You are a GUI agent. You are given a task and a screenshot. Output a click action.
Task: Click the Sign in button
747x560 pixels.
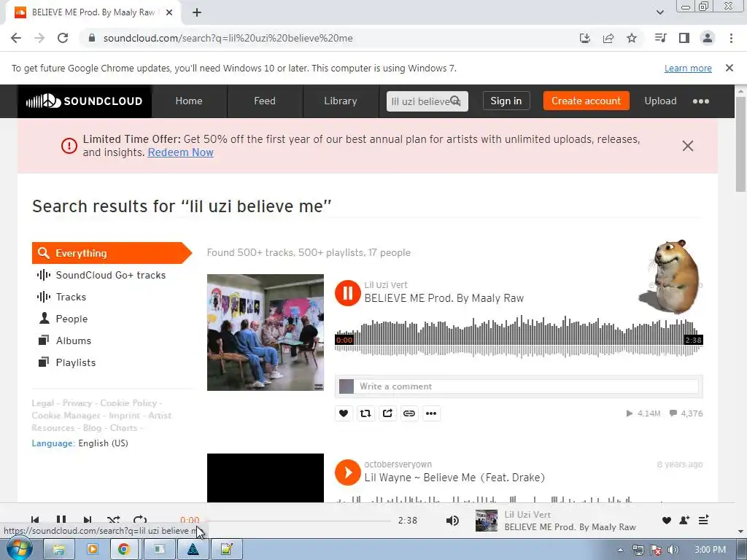[x=506, y=101]
